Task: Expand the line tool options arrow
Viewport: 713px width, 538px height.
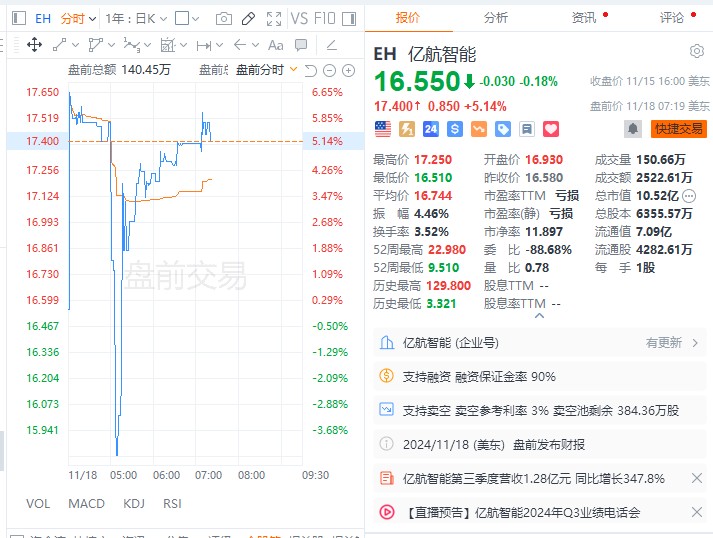Action: (75, 45)
